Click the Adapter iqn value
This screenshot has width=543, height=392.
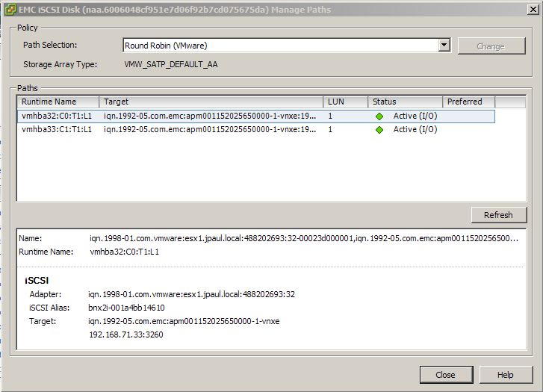pyautogui.click(x=191, y=294)
